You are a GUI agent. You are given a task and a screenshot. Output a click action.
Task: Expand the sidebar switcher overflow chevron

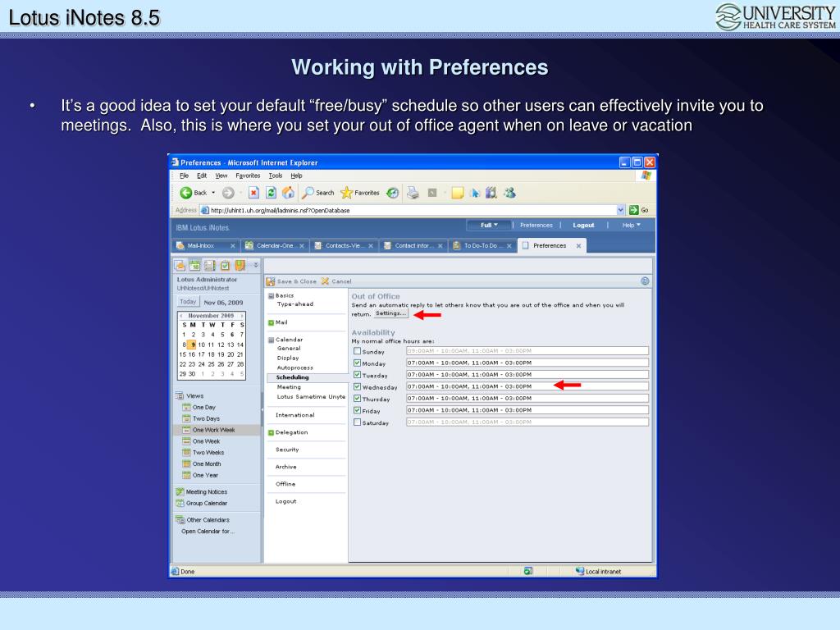256,265
